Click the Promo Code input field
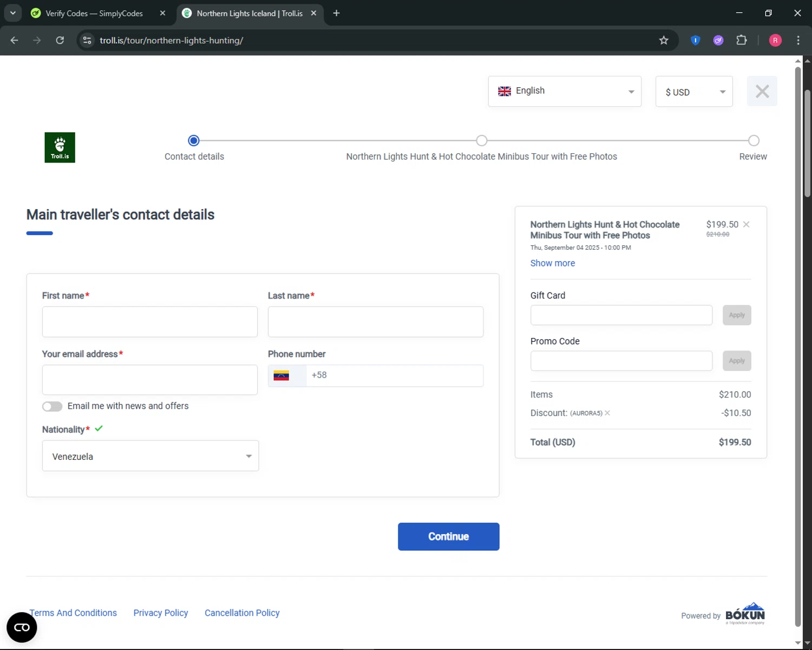 pos(621,361)
